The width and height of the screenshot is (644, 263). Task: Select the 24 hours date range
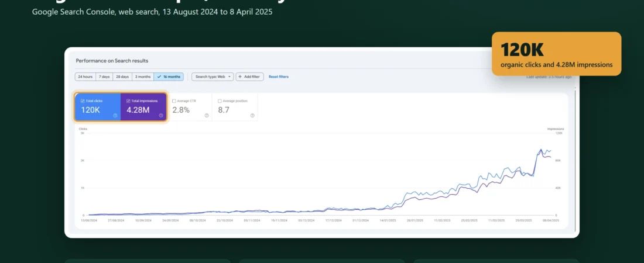(85, 77)
